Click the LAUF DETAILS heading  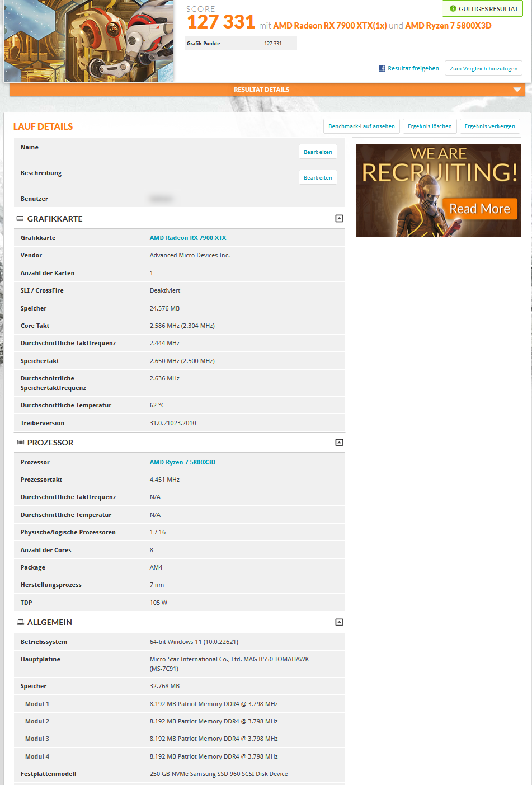43,126
